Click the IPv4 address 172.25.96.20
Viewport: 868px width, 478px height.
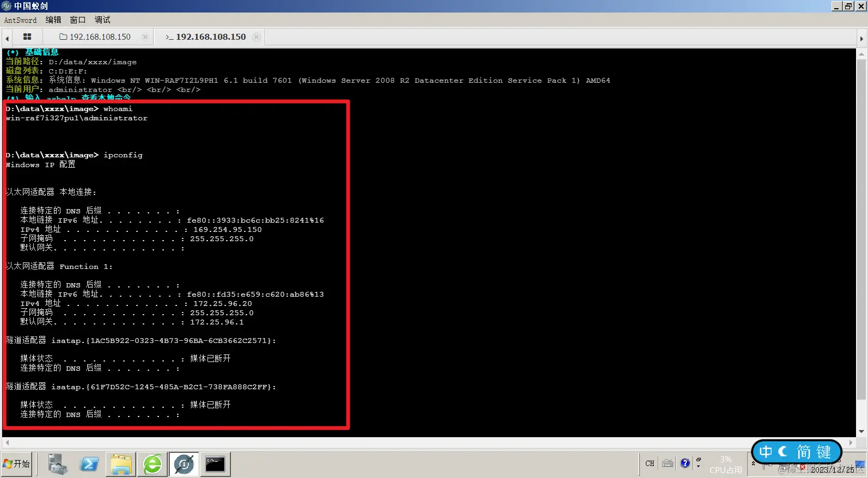point(223,304)
